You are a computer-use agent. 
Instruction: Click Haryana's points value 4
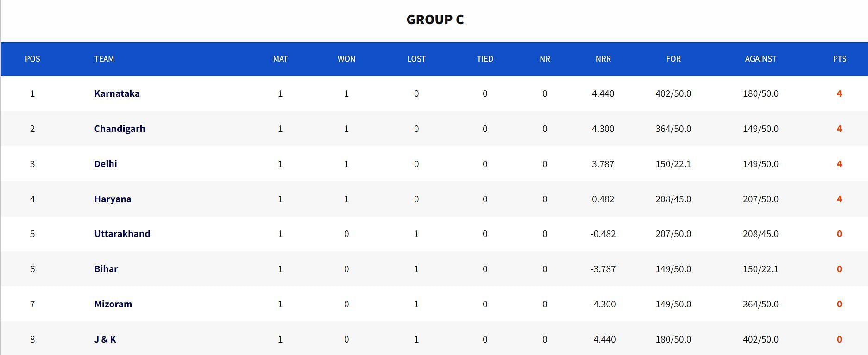[839, 199]
